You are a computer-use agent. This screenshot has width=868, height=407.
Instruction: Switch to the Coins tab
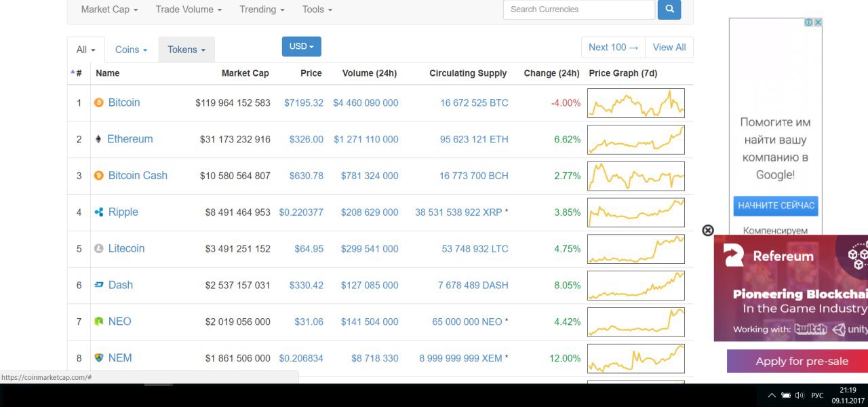131,50
